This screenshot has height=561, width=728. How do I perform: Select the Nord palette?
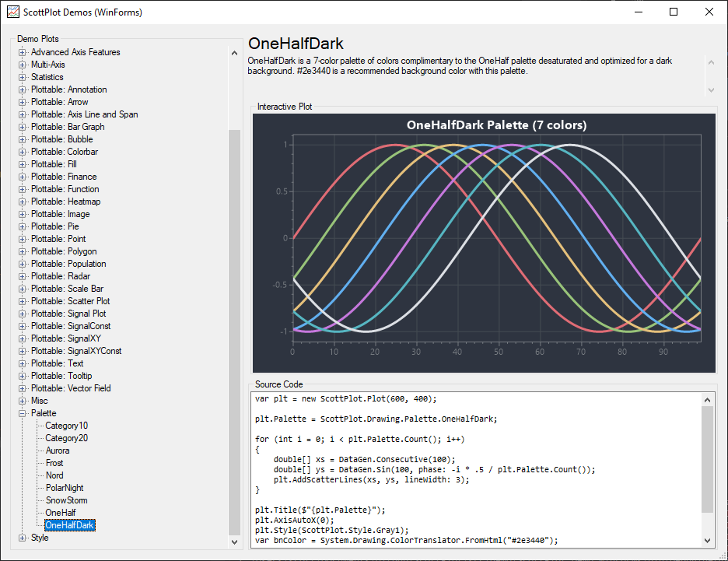coord(54,475)
